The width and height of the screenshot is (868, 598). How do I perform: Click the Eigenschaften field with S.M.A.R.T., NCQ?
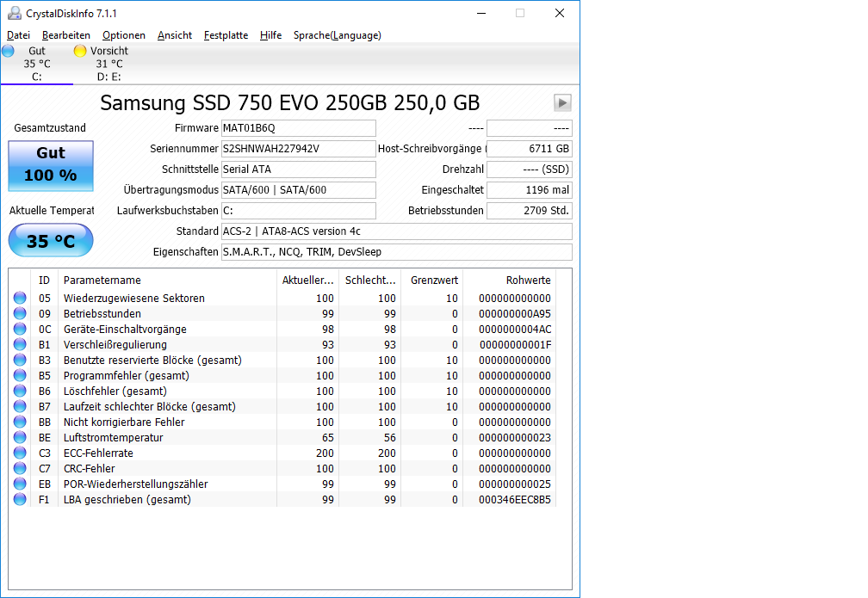point(396,252)
